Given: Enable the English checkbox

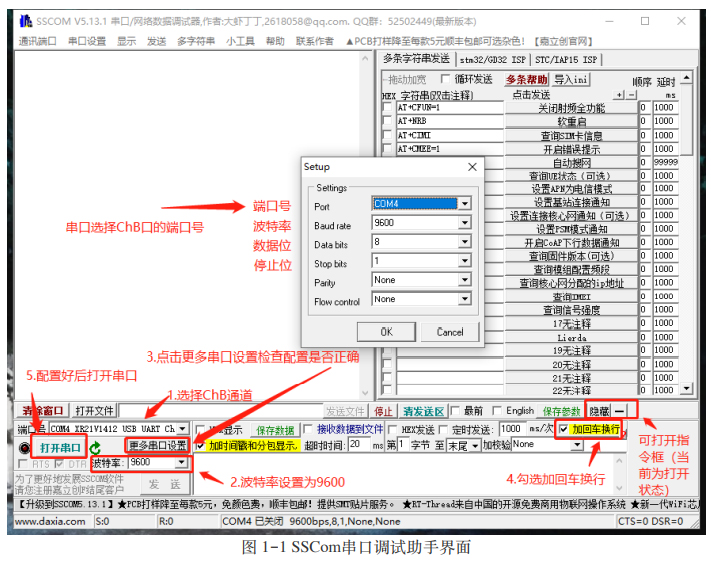Looking at the screenshot, I should click(497, 411).
